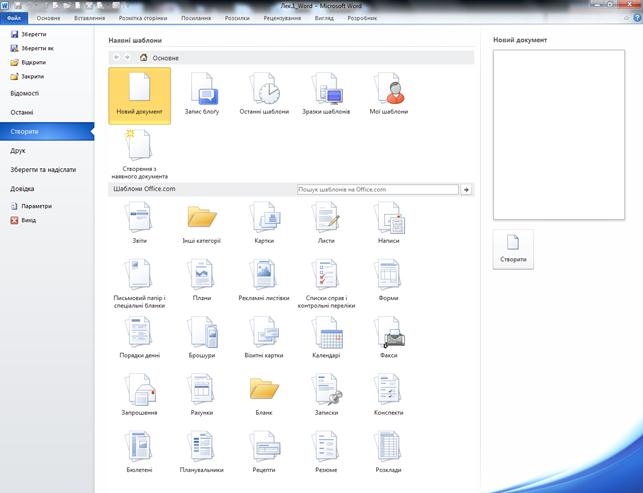This screenshot has height=493, width=643.
Task: Open the Записки template category
Action: point(326,395)
